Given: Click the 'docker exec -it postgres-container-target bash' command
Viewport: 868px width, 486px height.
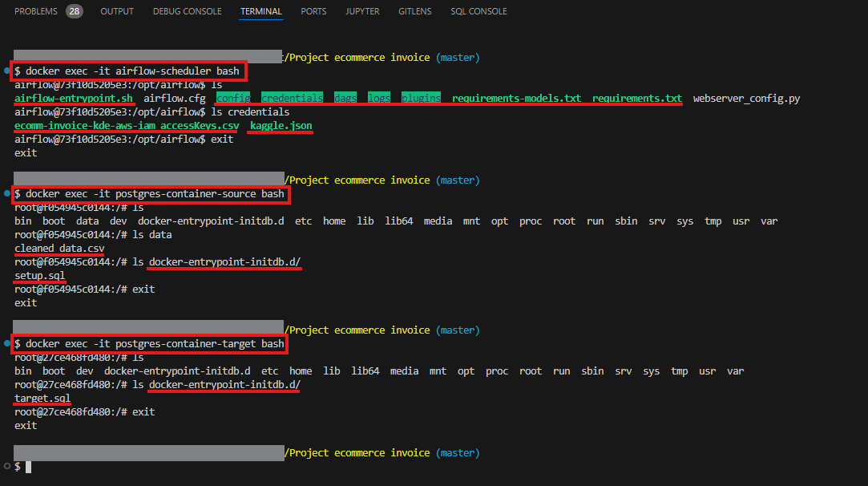Looking at the screenshot, I should click(x=155, y=343).
